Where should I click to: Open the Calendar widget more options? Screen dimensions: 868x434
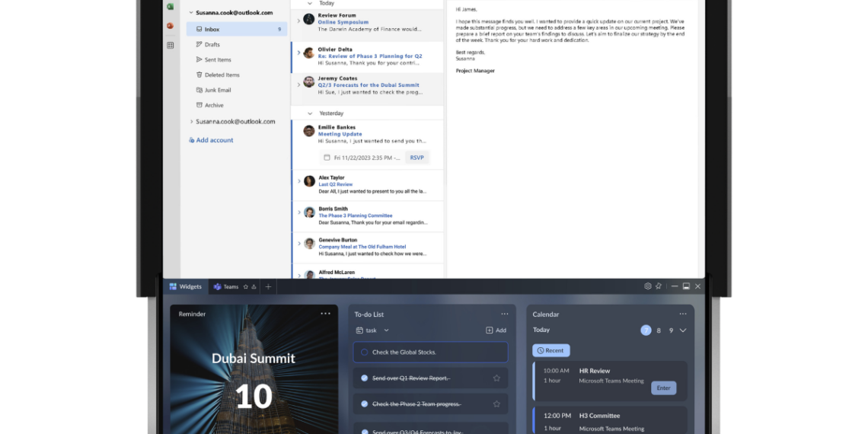pos(682,314)
